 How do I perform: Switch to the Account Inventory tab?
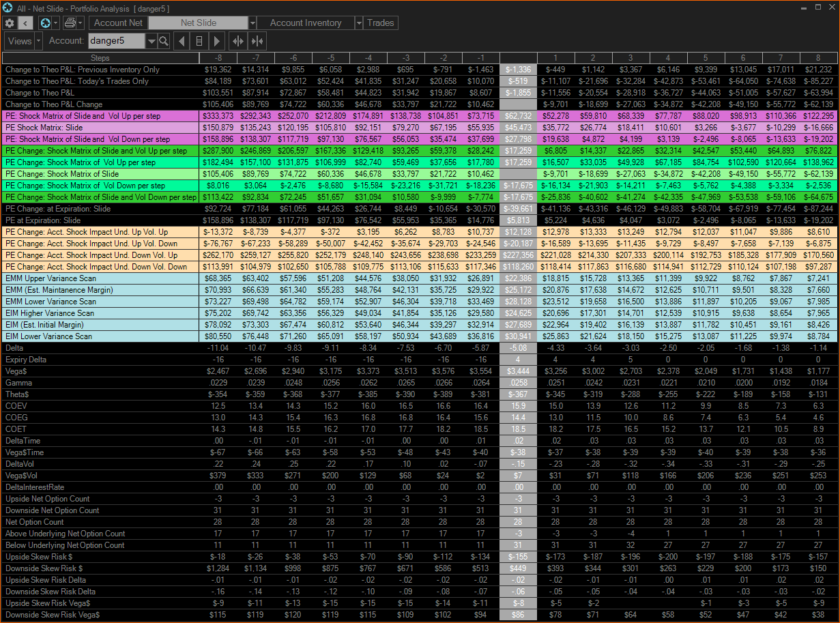click(305, 23)
